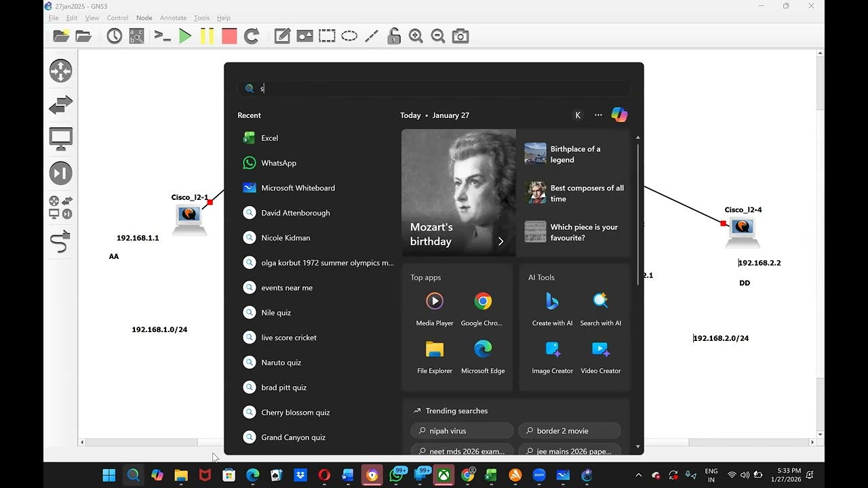Click the GNS3 New blank project icon

(x=61, y=37)
